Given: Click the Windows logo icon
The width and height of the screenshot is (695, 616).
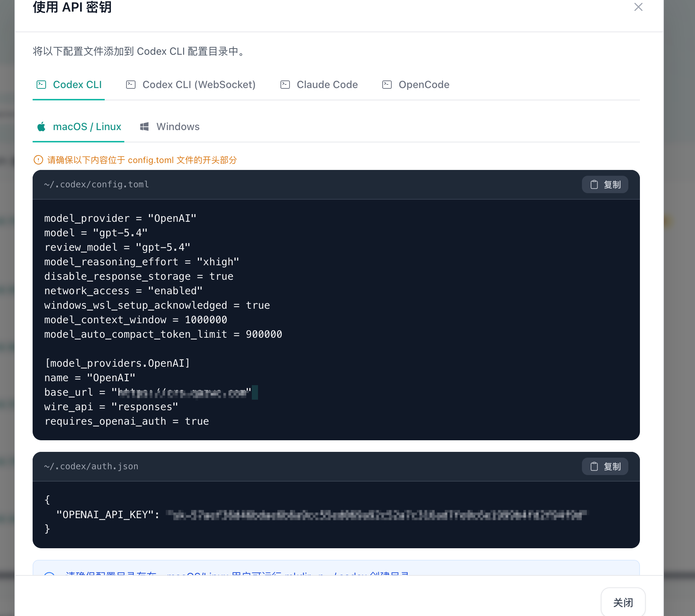Looking at the screenshot, I should coord(144,126).
